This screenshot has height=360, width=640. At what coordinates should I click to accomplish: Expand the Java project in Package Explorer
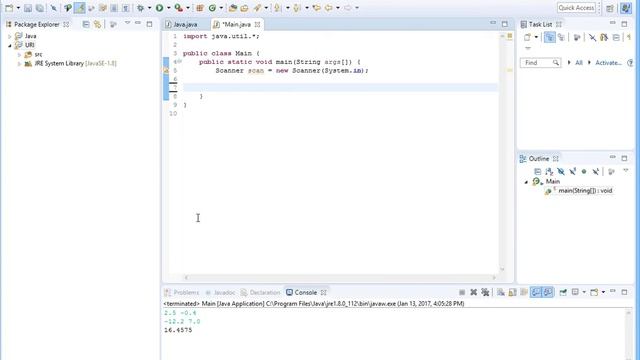point(10,36)
